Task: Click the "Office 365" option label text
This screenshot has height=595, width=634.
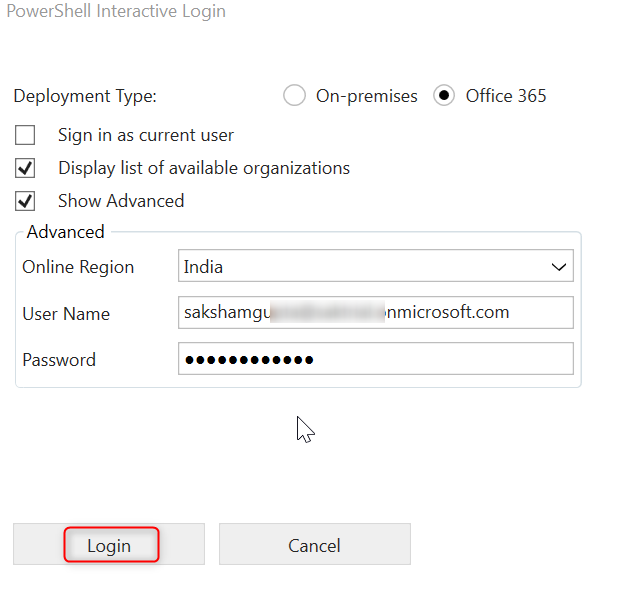Action: [506, 96]
